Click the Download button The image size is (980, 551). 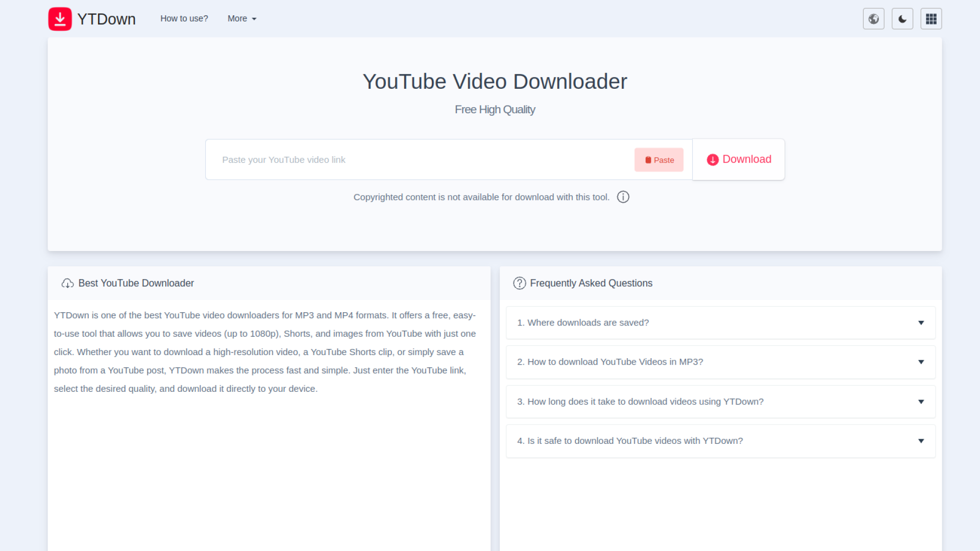739,159
